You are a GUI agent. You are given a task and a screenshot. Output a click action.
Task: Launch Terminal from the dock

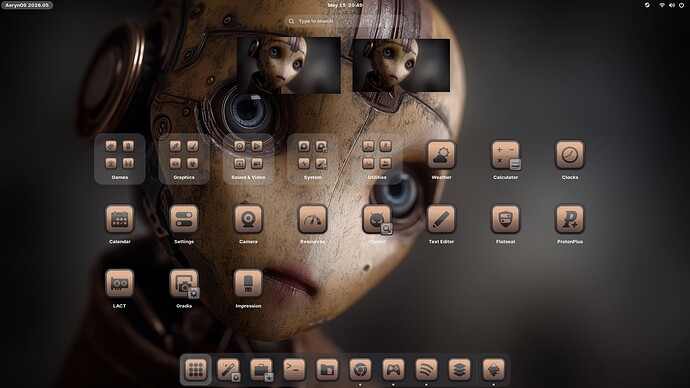pyautogui.click(x=294, y=370)
